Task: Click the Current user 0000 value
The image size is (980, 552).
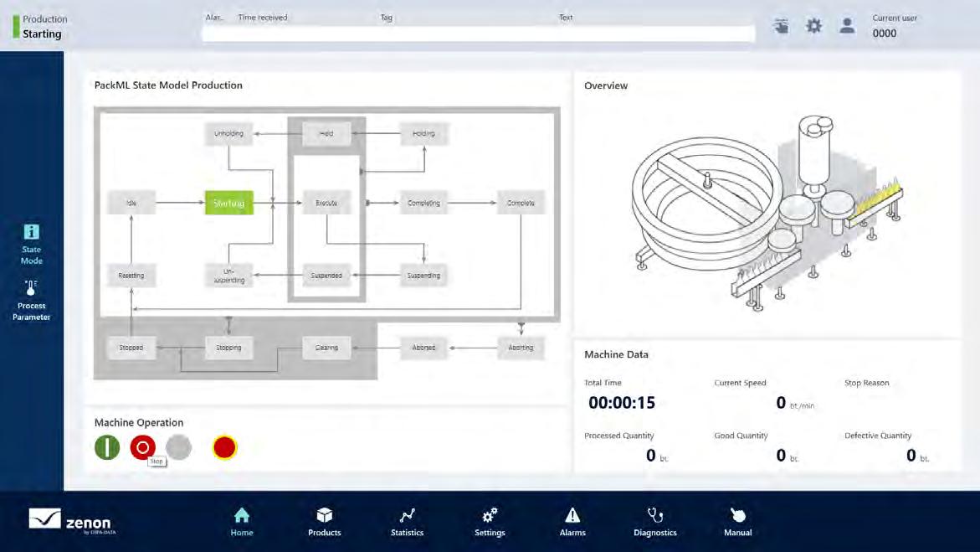Action: (x=885, y=34)
